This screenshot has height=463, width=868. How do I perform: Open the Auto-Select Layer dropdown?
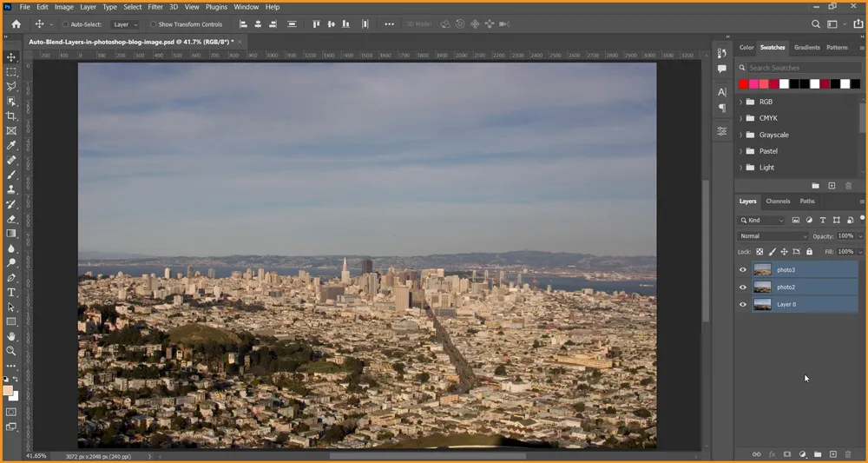pyautogui.click(x=124, y=24)
